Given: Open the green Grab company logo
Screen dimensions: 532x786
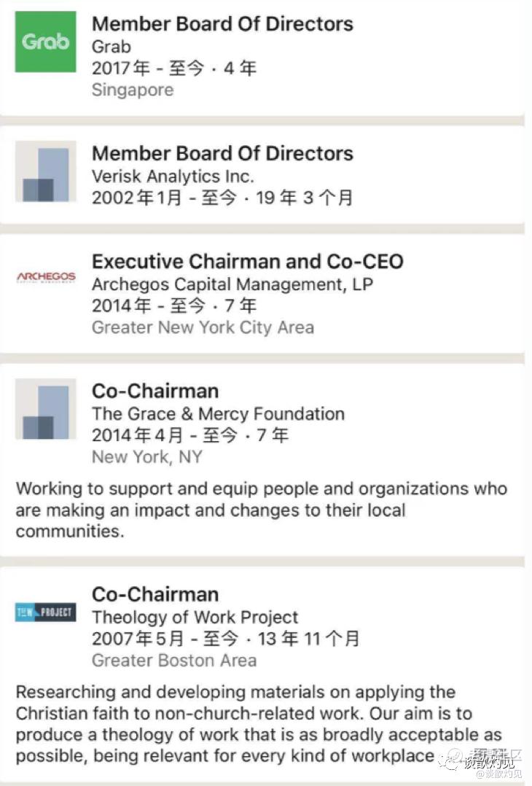Looking at the screenshot, I should click(46, 42).
